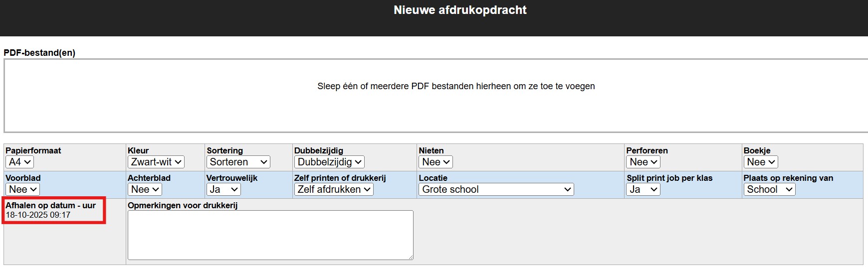
Task: Open the Papierformaat dropdown showing A4
Action: (x=19, y=162)
